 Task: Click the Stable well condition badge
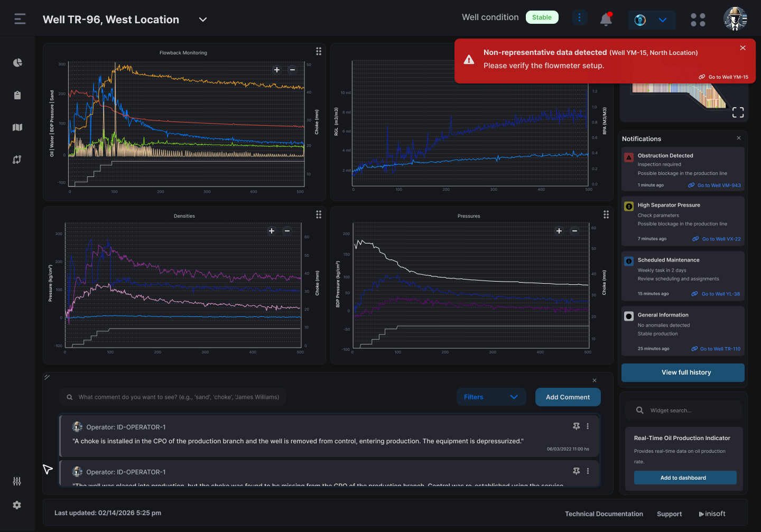tap(542, 17)
